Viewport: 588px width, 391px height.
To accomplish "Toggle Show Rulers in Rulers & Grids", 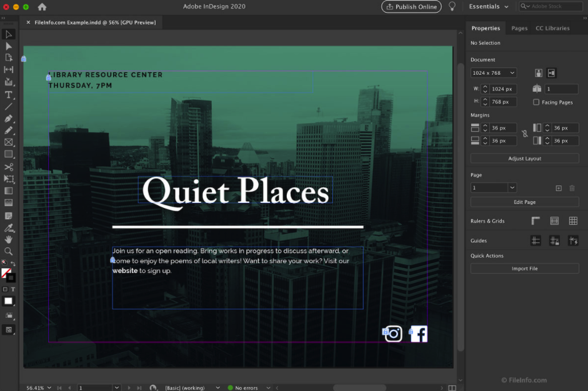I will pyautogui.click(x=536, y=221).
